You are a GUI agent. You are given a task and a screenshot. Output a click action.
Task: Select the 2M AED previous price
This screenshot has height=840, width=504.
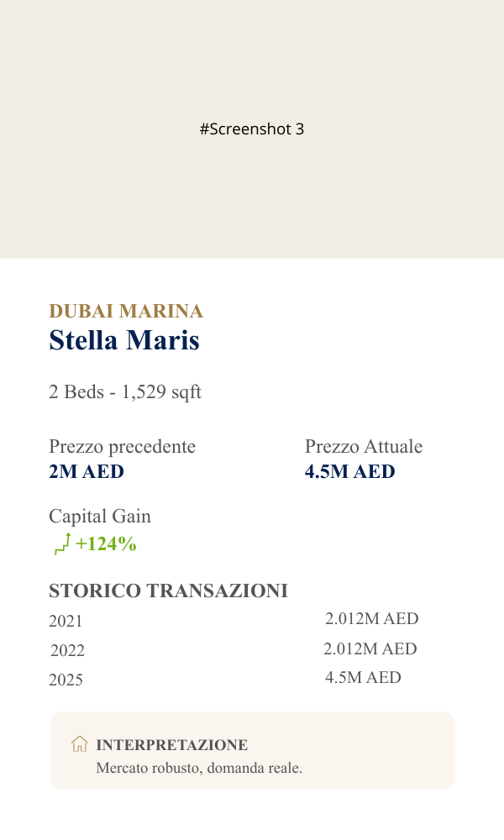point(87,472)
